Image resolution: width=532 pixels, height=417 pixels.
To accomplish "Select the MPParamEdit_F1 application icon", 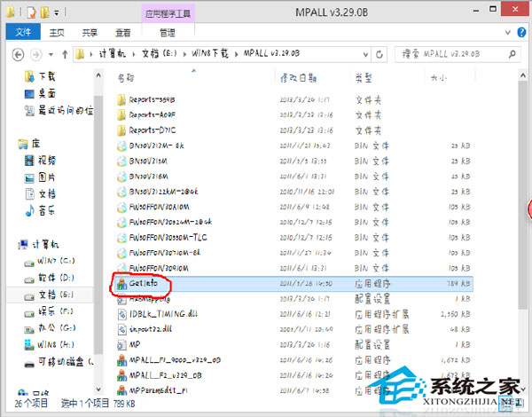I will (121, 390).
